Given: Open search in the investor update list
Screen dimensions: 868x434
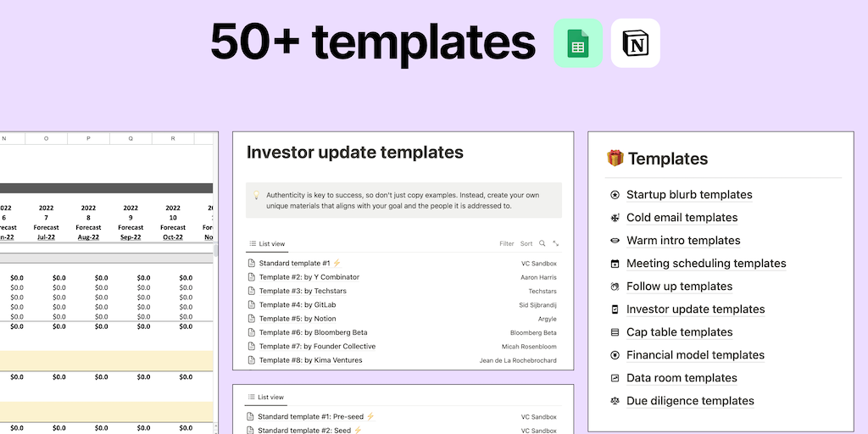Looking at the screenshot, I should (x=542, y=243).
